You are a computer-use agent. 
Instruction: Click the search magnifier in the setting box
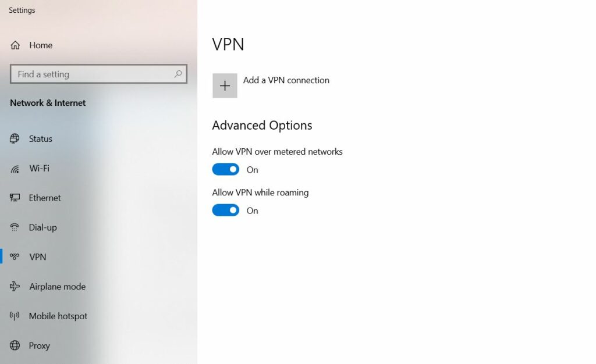pos(178,74)
